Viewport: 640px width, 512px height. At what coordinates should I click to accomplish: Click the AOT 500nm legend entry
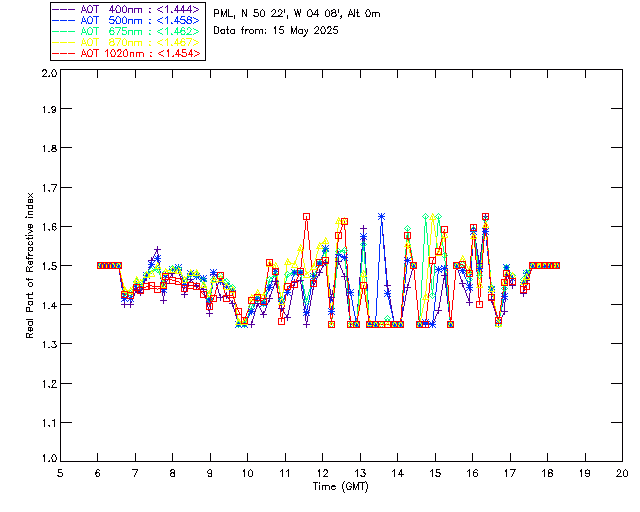126,20
